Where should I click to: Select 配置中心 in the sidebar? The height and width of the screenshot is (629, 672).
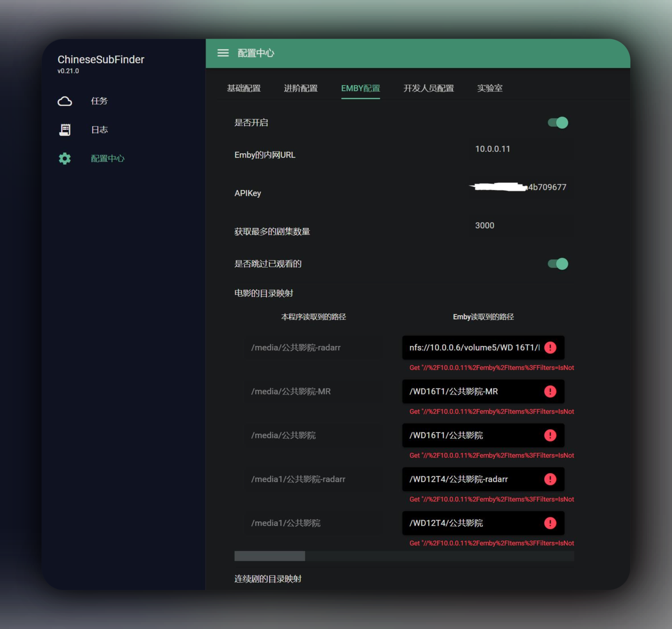[108, 158]
